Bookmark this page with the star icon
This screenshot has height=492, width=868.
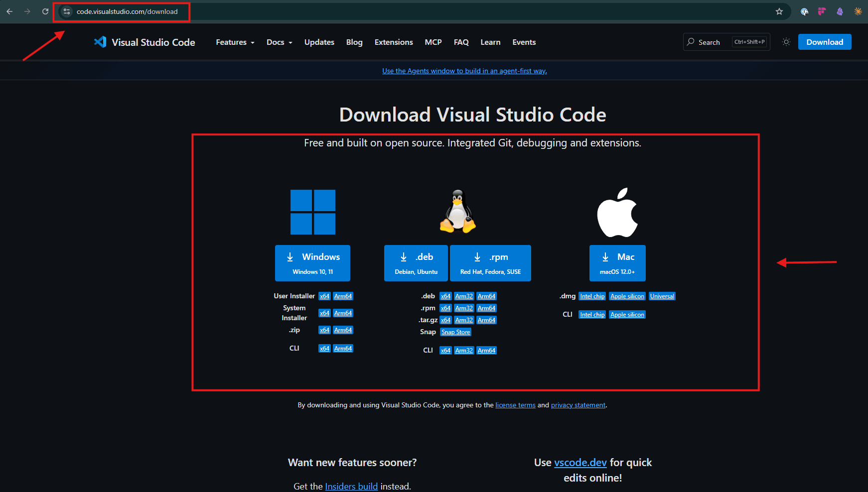[779, 11]
